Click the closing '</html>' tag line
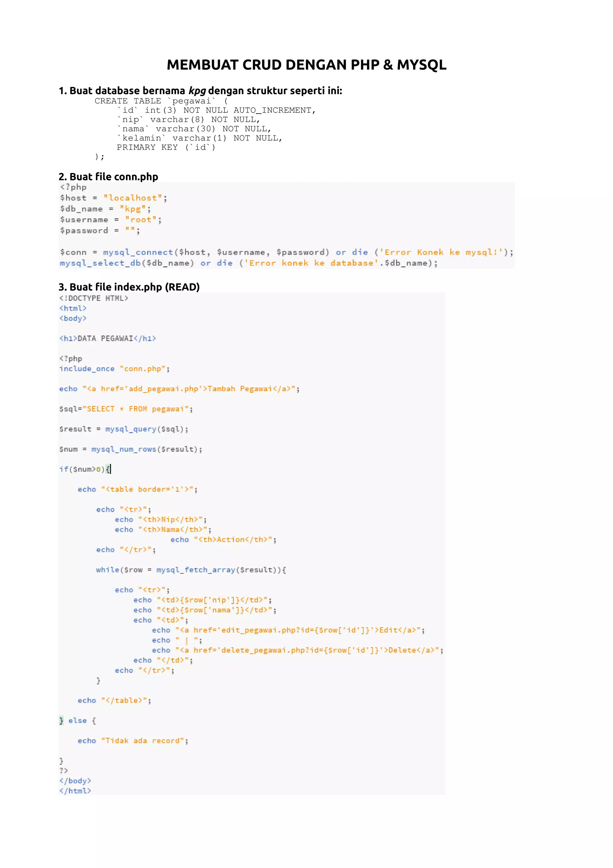The width and height of the screenshot is (613, 868). [x=75, y=791]
